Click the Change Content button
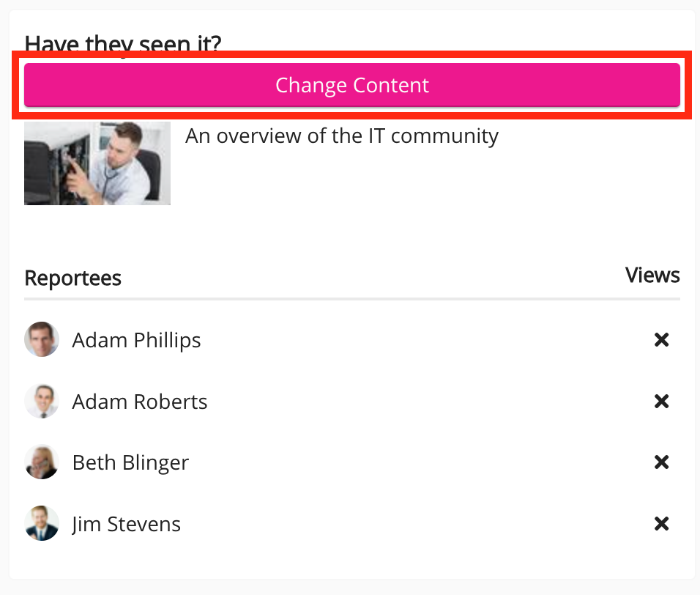The image size is (700, 595). (x=351, y=85)
